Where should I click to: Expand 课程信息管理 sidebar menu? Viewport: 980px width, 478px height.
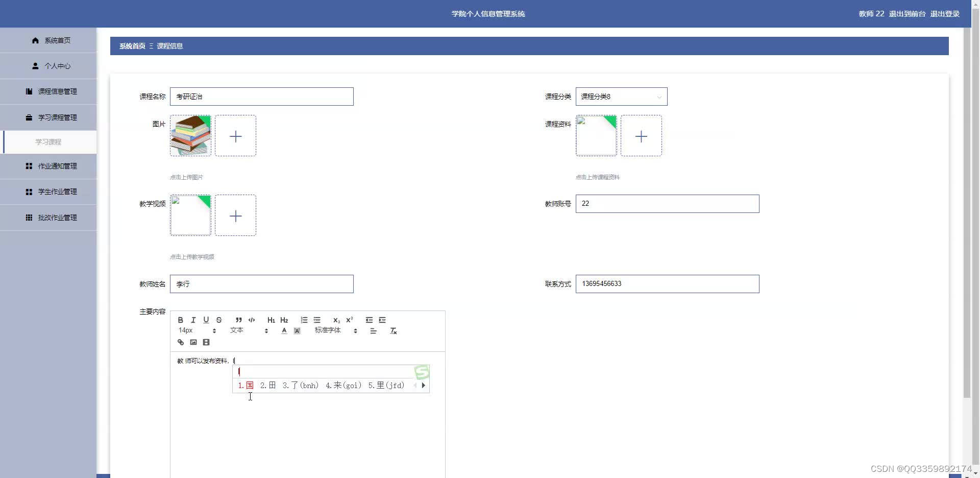(x=48, y=91)
